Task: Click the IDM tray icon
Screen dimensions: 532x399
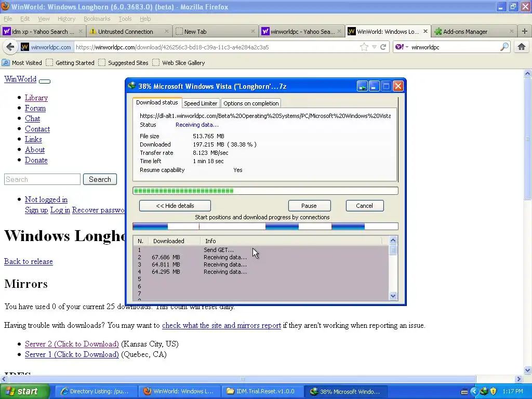Action: pyautogui.click(x=484, y=391)
